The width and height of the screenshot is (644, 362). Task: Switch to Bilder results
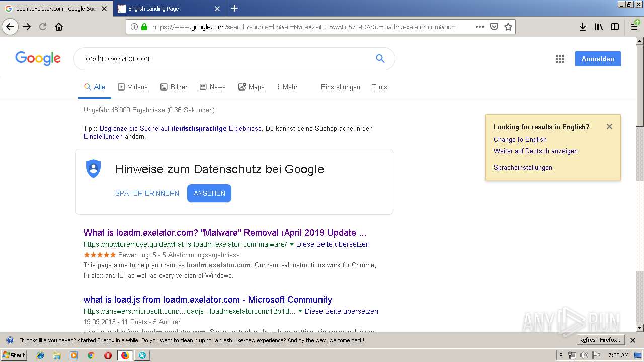174,87
